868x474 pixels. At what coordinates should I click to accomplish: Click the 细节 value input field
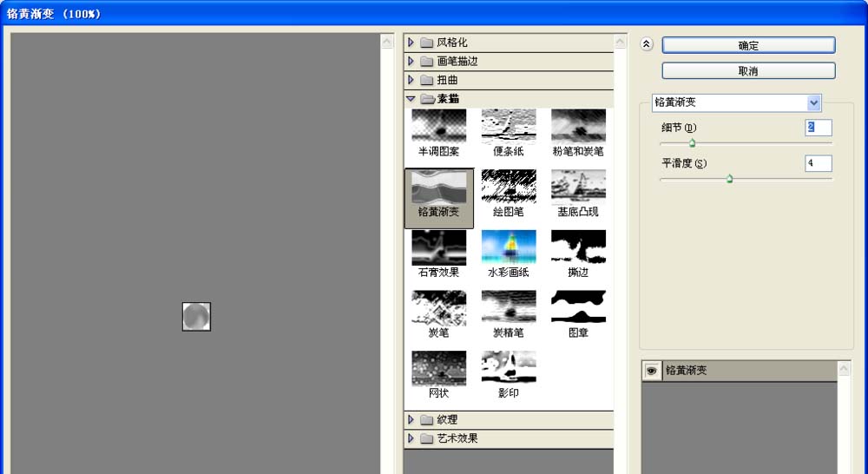click(x=819, y=128)
